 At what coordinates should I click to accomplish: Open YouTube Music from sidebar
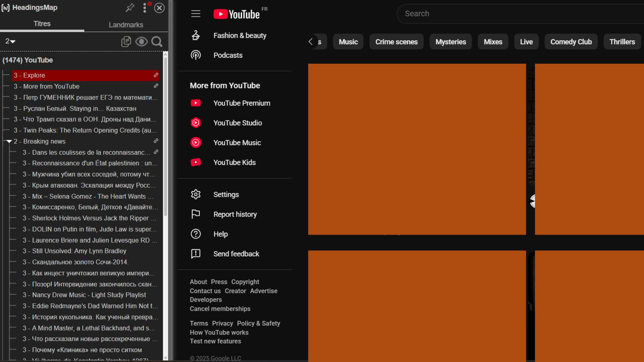[x=237, y=143]
